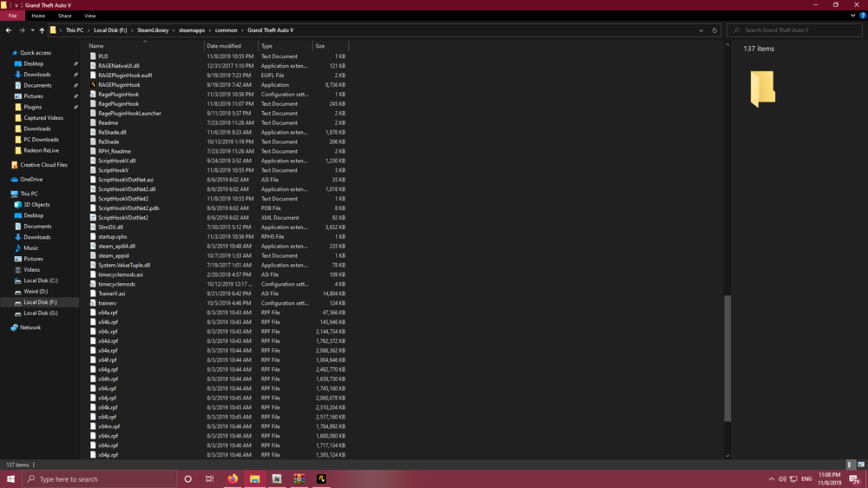Navigate to steamapps in the breadcrumb
868x488 pixels.
pos(192,30)
